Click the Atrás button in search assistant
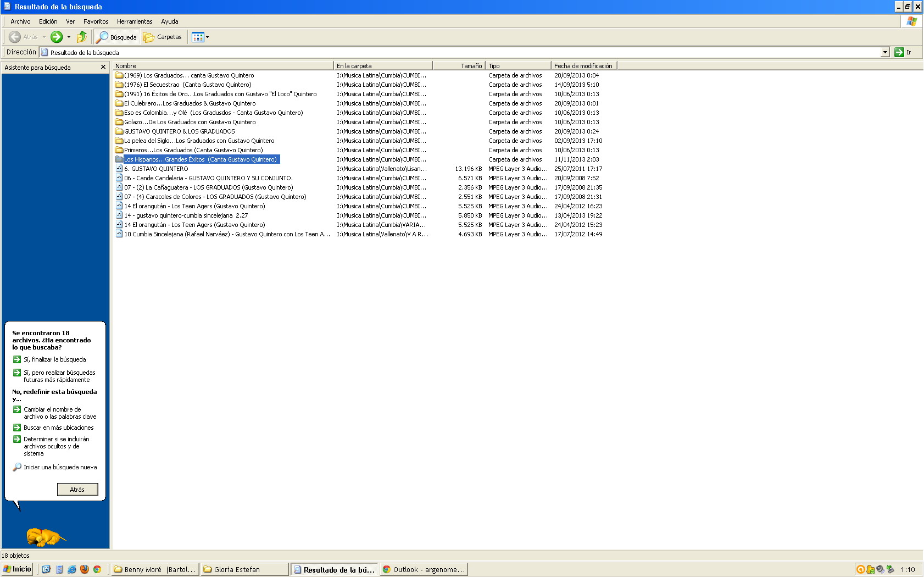This screenshot has width=924, height=577. click(77, 489)
